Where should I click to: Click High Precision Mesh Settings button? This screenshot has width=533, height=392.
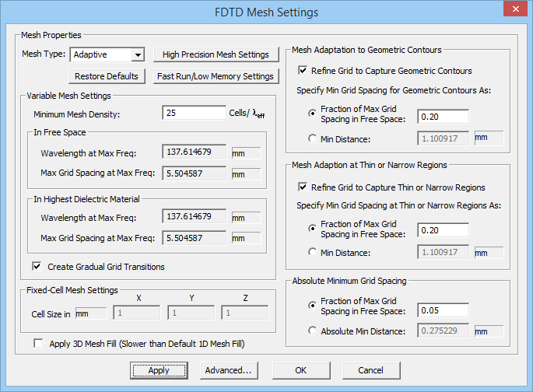click(x=216, y=54)
